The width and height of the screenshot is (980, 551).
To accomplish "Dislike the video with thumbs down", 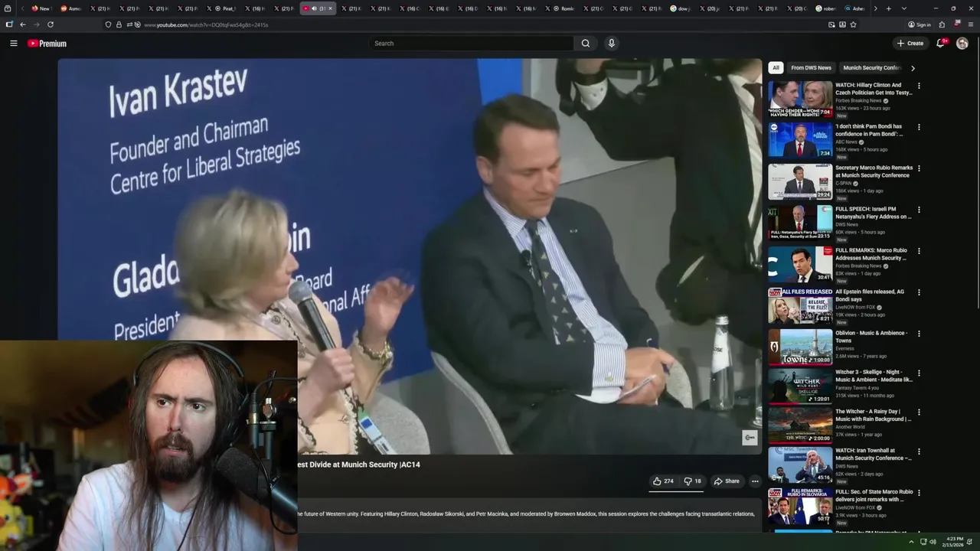I will [x=692, y=481].
